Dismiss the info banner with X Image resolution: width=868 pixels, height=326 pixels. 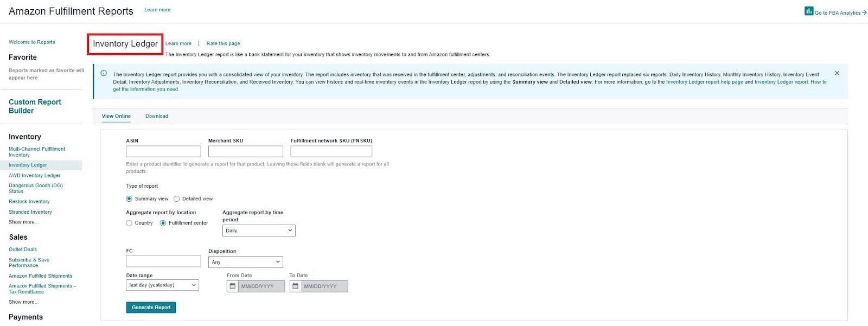coord(837,73)
